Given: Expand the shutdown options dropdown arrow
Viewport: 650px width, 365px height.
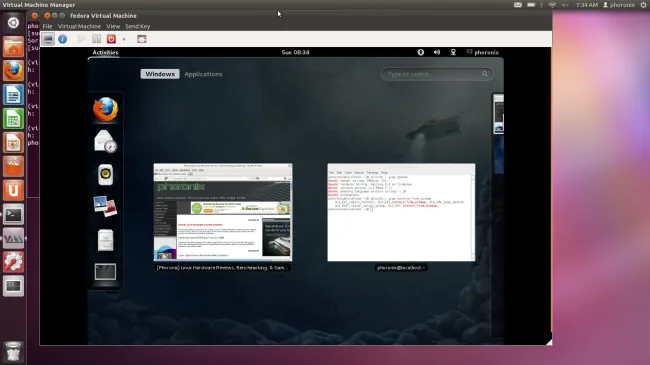Looking at the screenshot, I should coord(124,39).
